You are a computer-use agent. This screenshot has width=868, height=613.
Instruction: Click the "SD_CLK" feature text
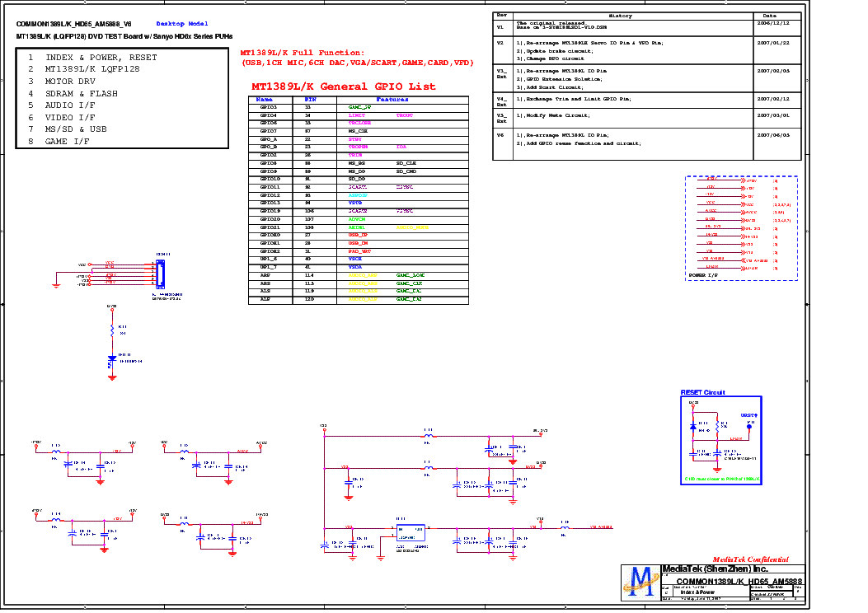pyautogui.click(x=406, y=163)
